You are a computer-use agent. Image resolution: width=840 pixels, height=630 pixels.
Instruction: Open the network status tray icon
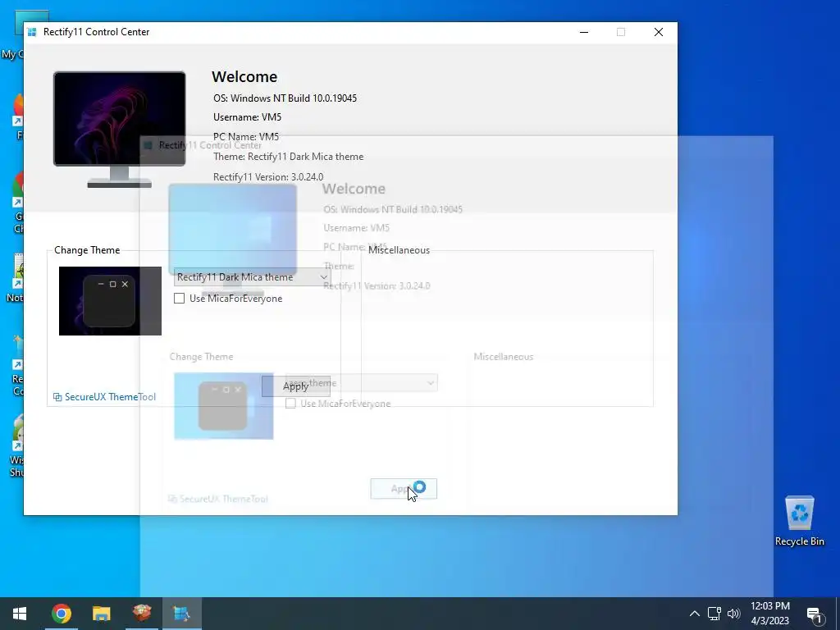[x=714, y=614]
